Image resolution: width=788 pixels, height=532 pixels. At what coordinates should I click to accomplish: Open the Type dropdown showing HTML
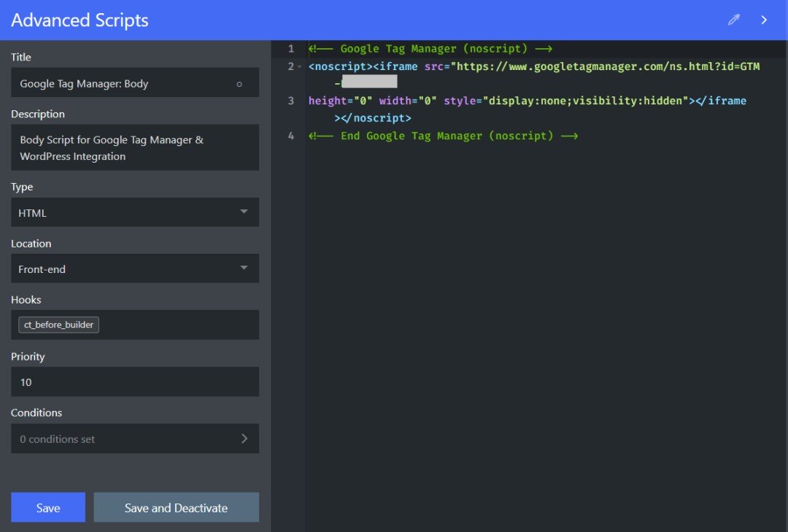pyautogui.click(x=135, y=212)
